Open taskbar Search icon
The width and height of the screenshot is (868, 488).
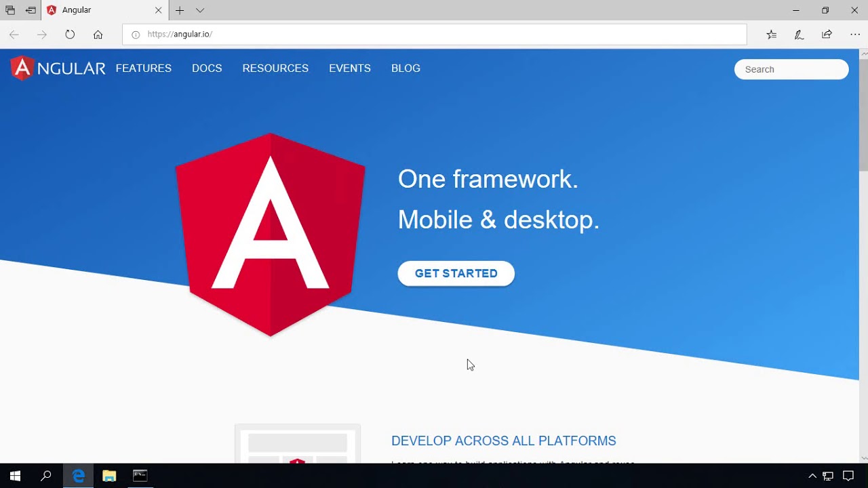pos(46,476)
